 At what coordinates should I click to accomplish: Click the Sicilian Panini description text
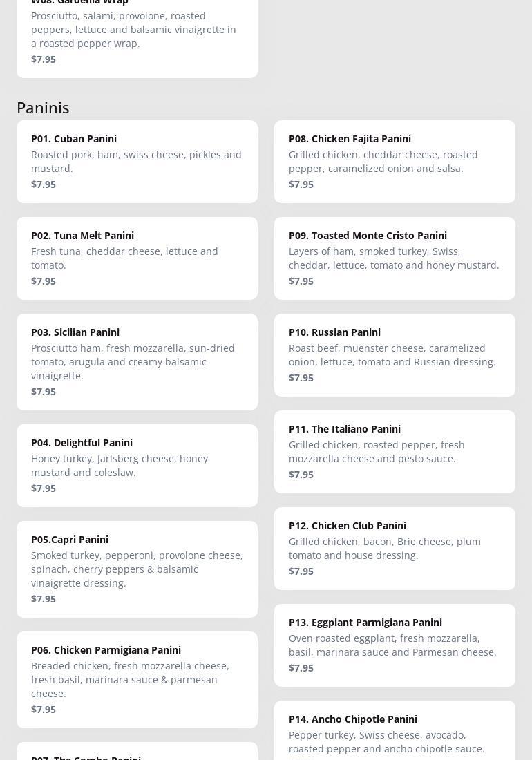click(133, 362)
